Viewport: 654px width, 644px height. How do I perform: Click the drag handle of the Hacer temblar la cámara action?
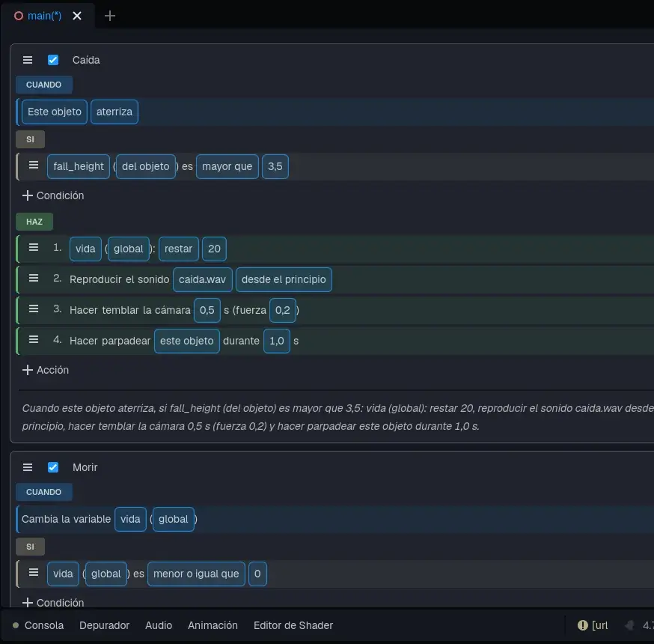tap(34, 309)
